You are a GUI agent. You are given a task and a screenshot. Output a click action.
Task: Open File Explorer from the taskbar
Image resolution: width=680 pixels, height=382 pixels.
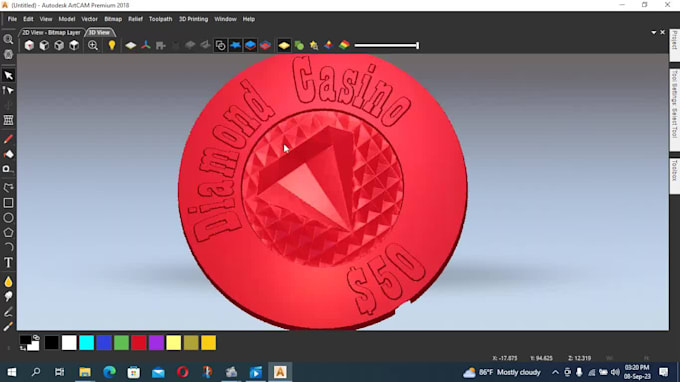(x=85, y=372)
